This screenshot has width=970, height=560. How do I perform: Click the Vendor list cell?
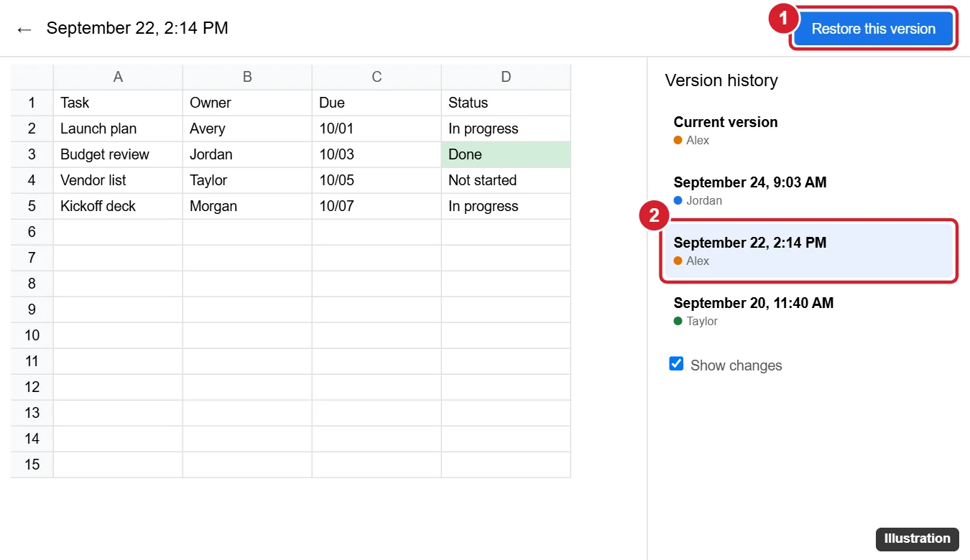coord(118,180)
